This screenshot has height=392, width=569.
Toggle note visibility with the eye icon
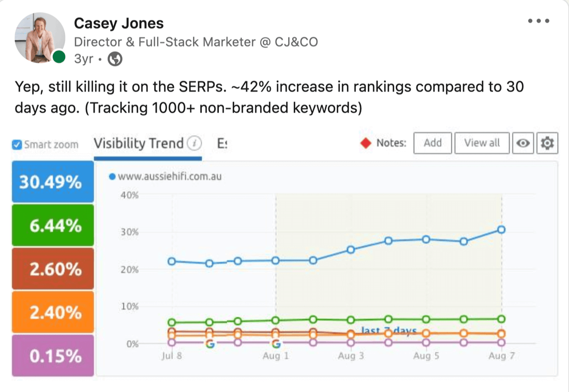[523, 143]
